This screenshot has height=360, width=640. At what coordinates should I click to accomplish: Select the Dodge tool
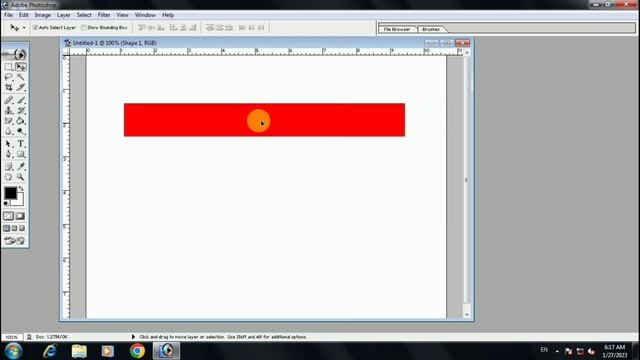click(21, 131)
